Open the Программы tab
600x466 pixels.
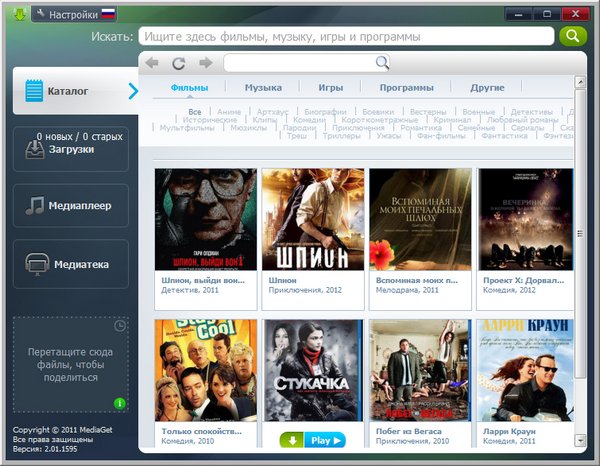click(x=406, y=88)
